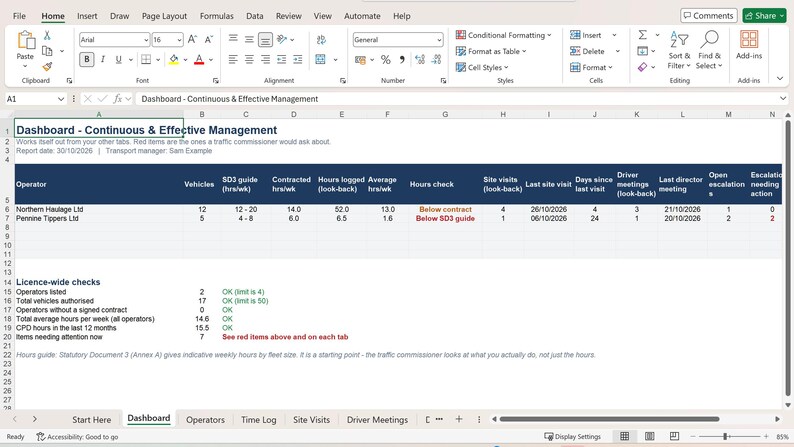Image resolution: width=794 pixels, height=447 pixels.
Task: Select the Format Painter brush
Action: (x=47, y=67)
